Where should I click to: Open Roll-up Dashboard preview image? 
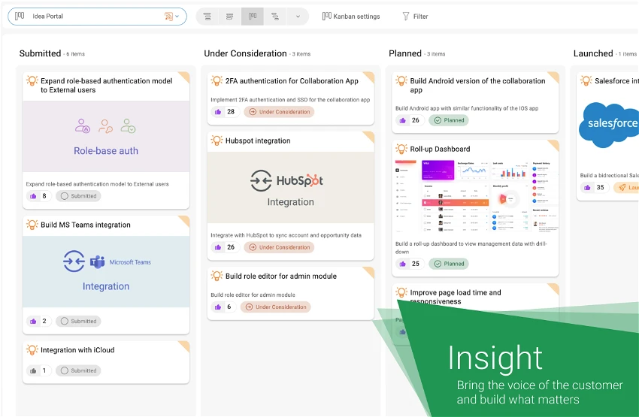tap(476, 196)
